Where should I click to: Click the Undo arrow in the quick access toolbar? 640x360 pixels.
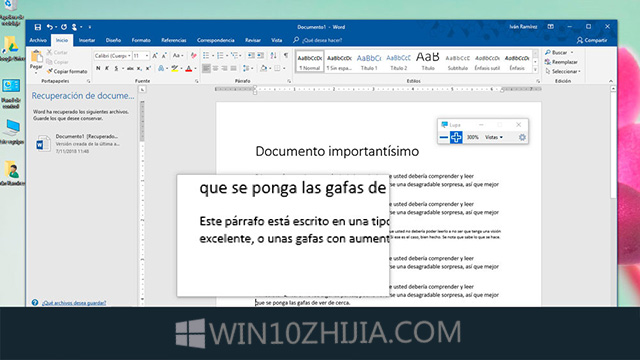pos(49,27)
